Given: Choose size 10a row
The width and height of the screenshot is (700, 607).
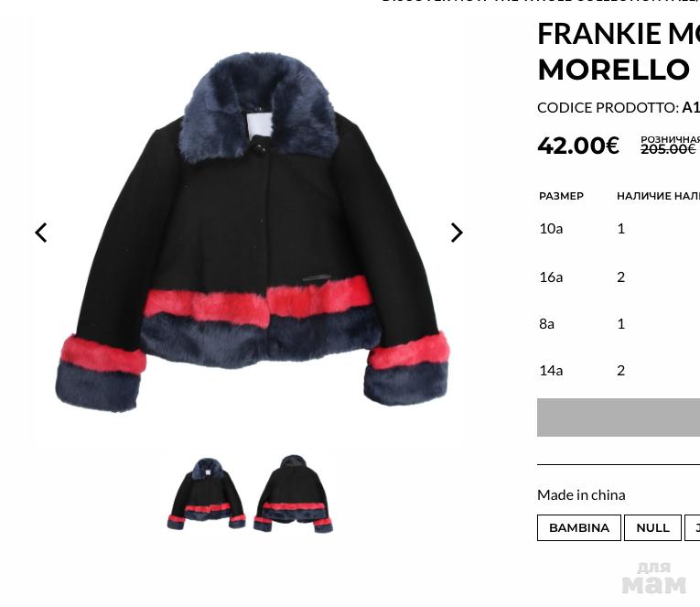Looking at the screenshot, I should click(619, 229).
